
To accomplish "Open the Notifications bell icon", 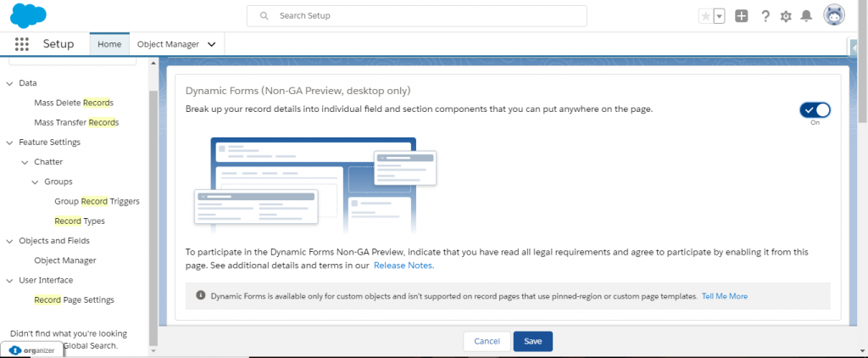I will pos(807,16).
